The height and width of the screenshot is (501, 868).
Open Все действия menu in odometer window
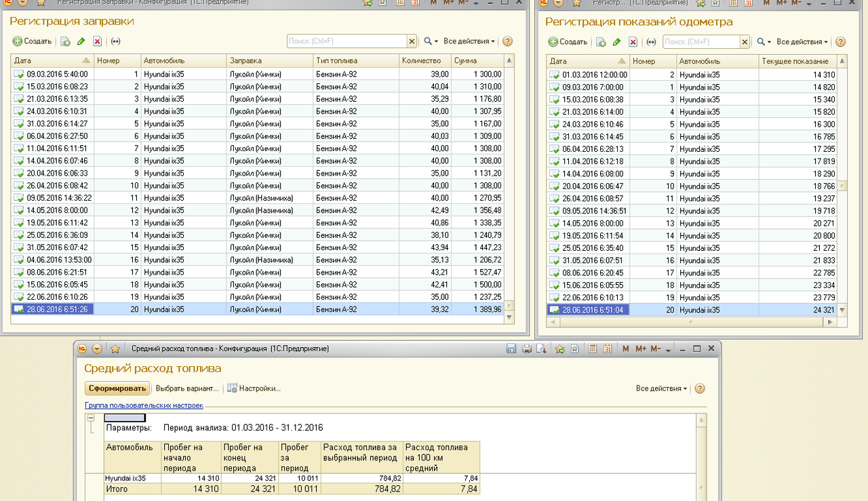[x=802, y=42]
